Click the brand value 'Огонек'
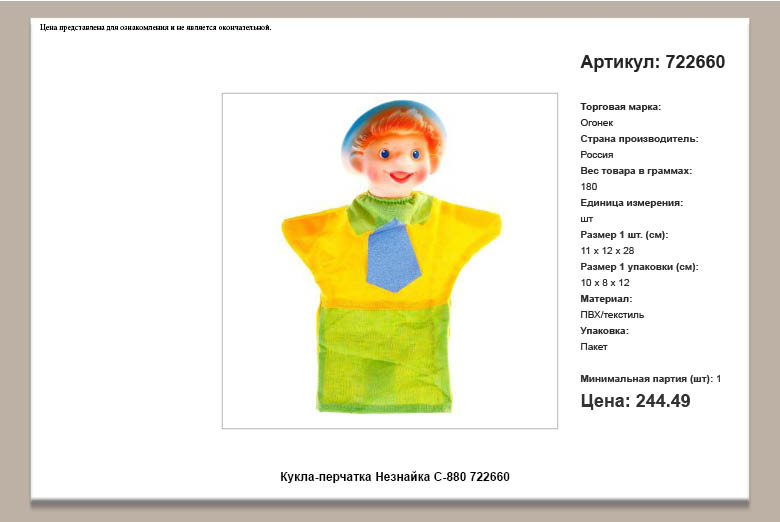 596,123
